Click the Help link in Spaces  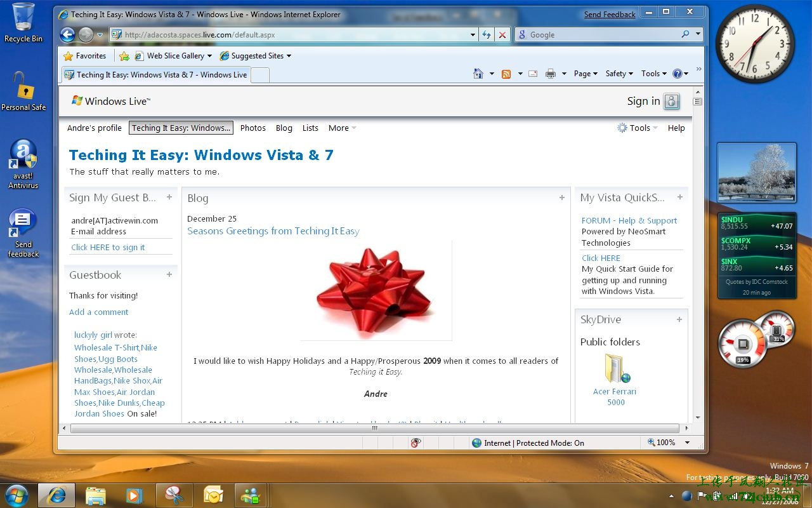pos(676,128)
